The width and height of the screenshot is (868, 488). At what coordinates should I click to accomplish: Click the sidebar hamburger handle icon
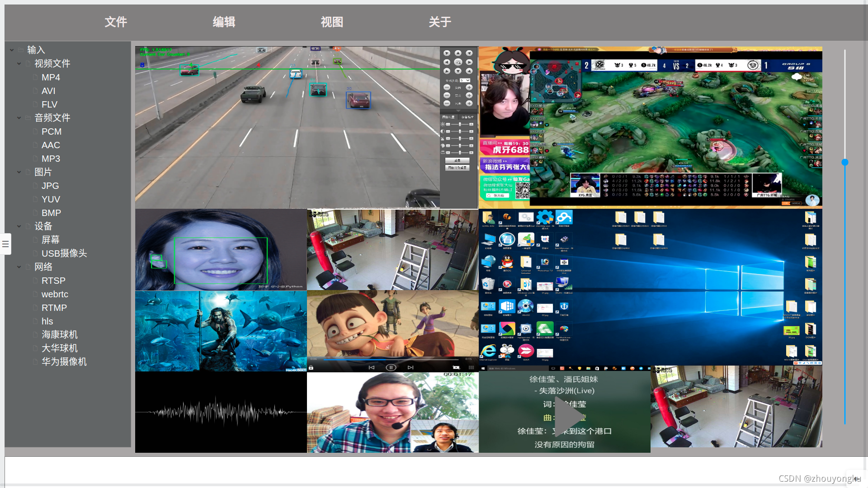5,244
